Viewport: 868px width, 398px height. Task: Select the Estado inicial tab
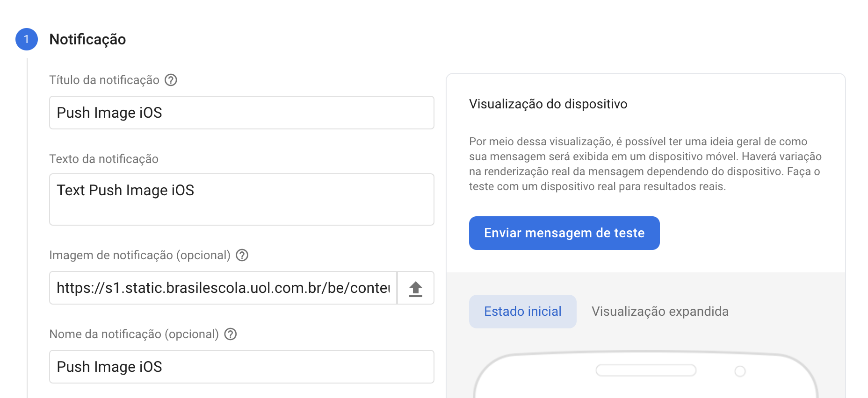click(x=522, y=312)
